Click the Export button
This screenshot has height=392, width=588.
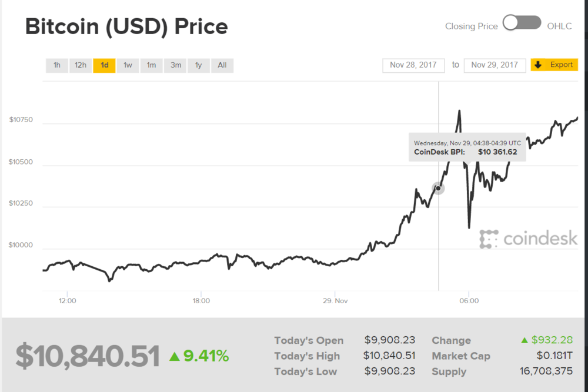point(554,65)
